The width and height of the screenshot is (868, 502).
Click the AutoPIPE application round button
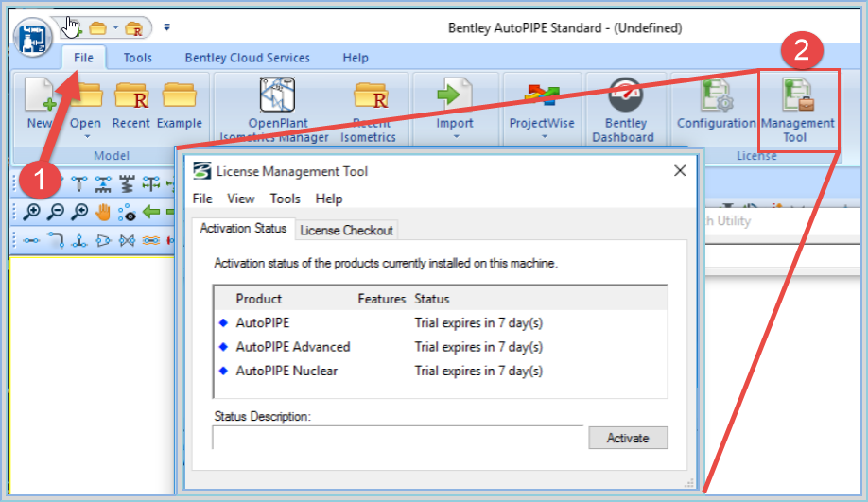coord(33,37)
